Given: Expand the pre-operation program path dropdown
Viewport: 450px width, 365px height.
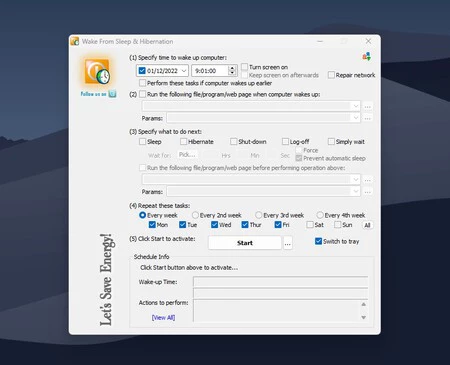Looking at the screenshot, I should pos(356,180).
